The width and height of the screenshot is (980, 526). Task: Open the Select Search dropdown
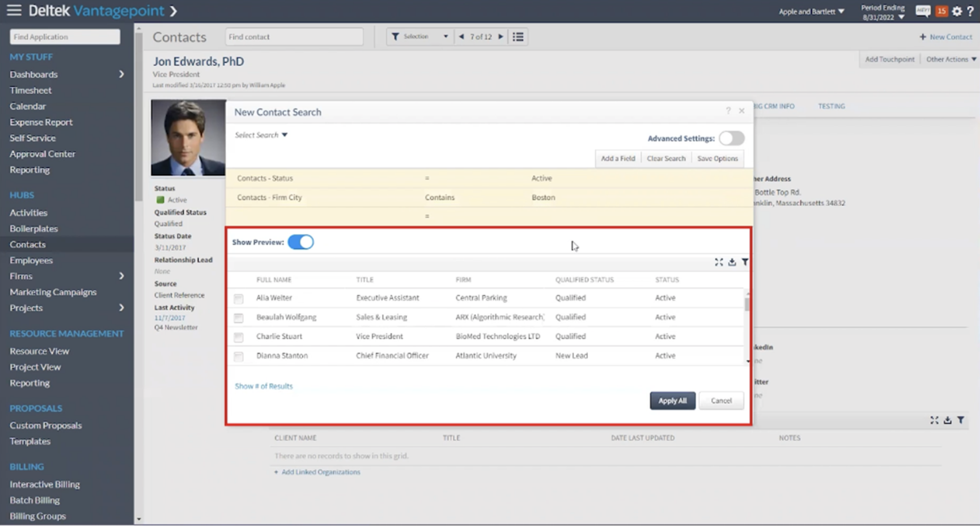point(261,135)
